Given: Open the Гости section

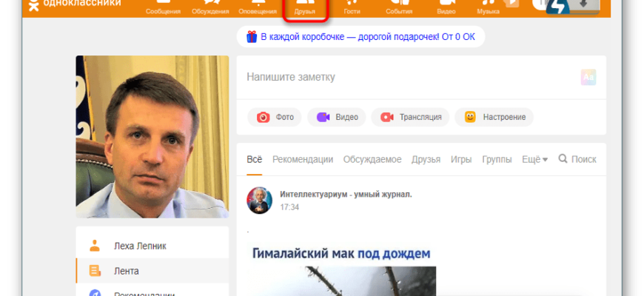Looking at the screenshot, I should 352,7.
